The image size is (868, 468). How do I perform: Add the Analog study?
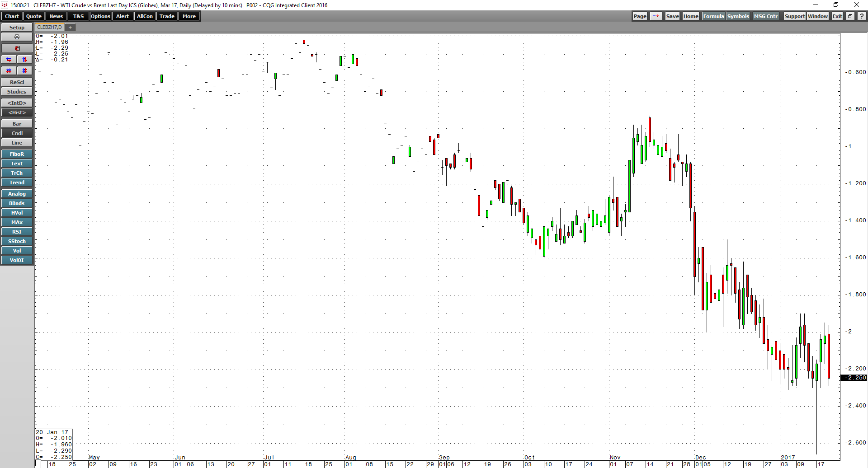coord(17,194)
